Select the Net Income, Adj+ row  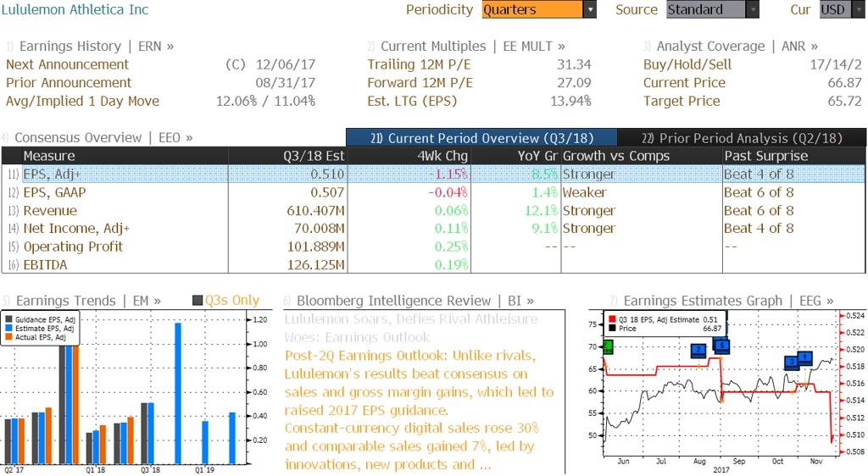(433, 229)
